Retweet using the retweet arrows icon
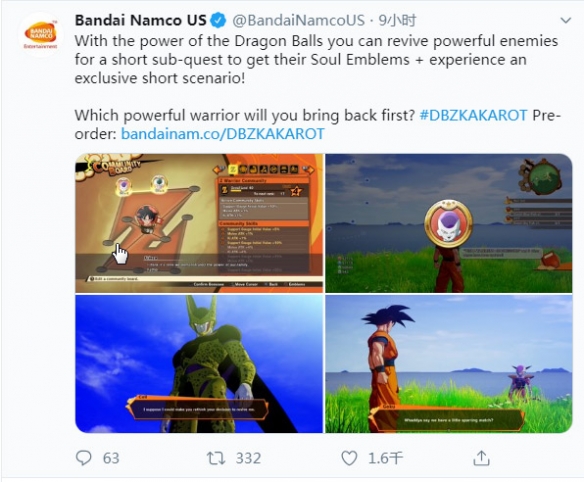 coord(216,458)
